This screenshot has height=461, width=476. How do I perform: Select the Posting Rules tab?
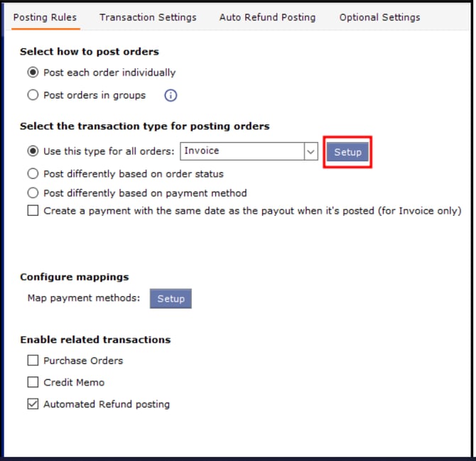coord(45,17)
